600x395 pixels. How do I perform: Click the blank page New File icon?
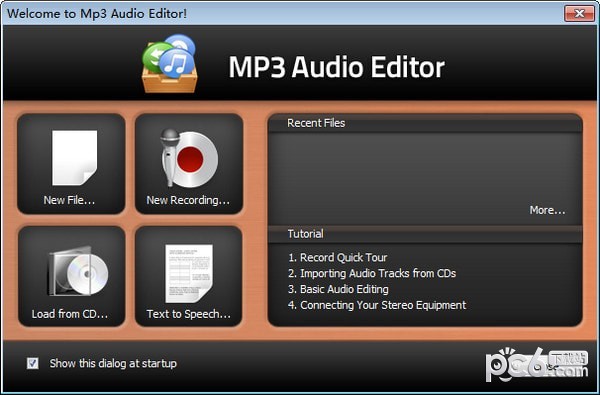75,158
